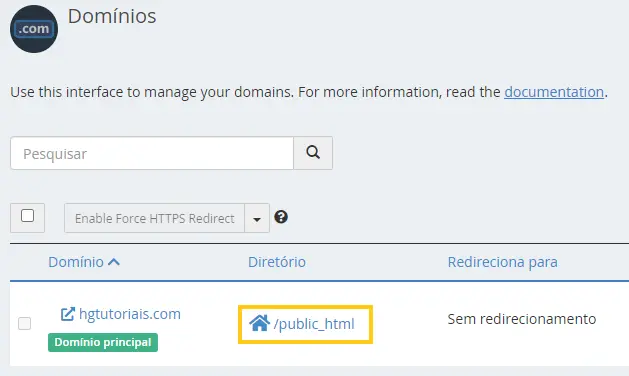Open the documentation link
This screenshot has width=629, height=376.
554,92
